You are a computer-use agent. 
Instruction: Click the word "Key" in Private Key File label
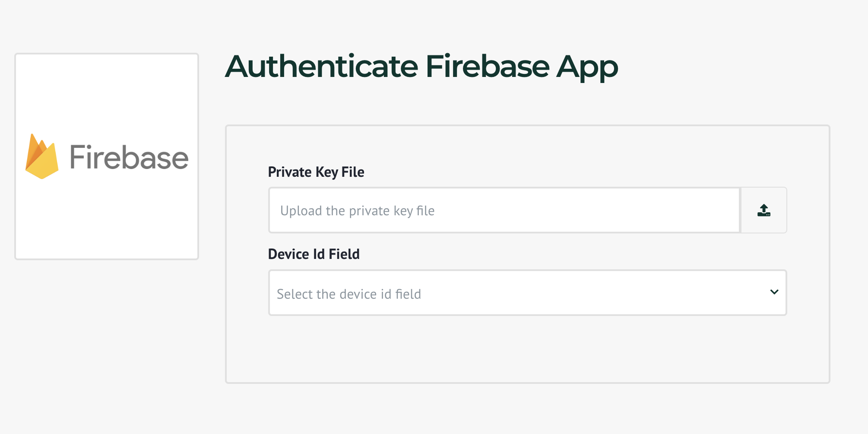click(327, 172)
